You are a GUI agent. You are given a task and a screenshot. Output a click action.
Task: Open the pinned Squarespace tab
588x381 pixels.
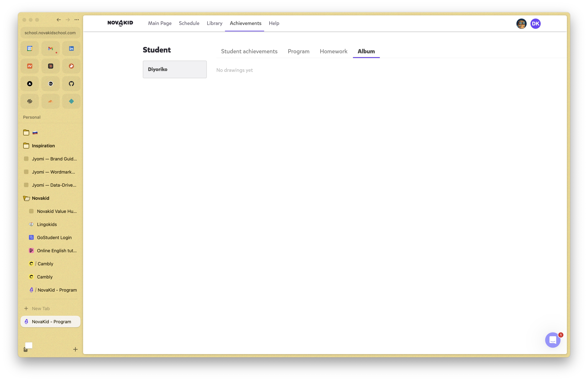click(30, 101)
